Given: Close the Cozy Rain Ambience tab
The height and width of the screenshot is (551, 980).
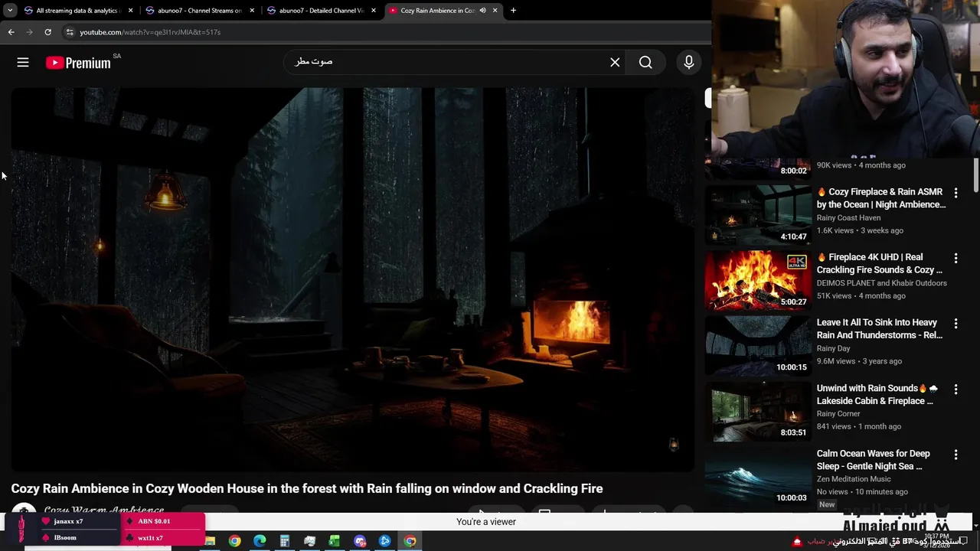Looking at the screenshot, I should coord(495,11).
